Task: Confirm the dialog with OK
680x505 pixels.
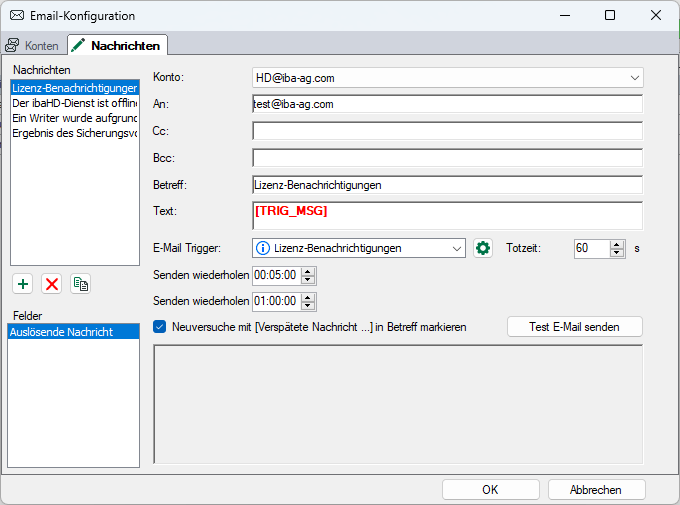Action: (490, 490)
